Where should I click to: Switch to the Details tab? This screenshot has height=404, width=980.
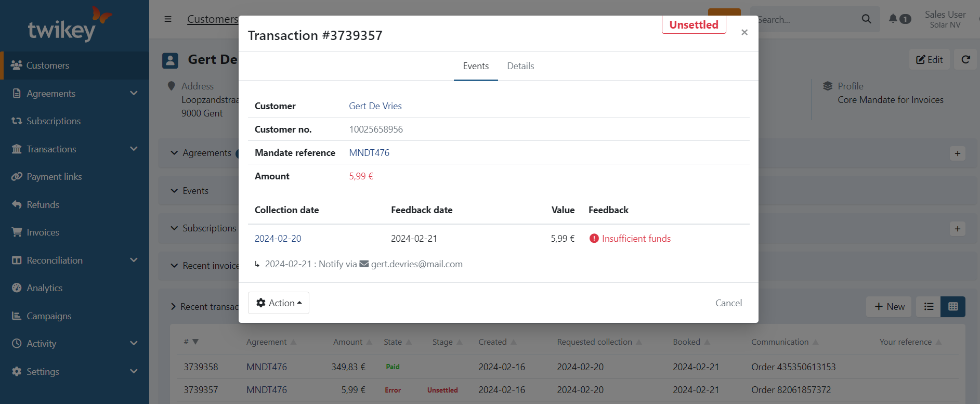tap(520, 66)
